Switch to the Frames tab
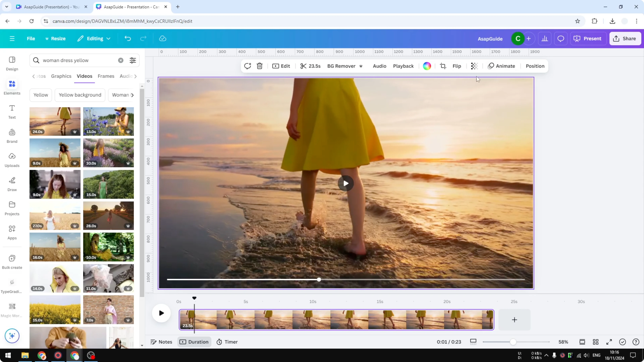This screenshot has width=644, height=362. (106, 76)
